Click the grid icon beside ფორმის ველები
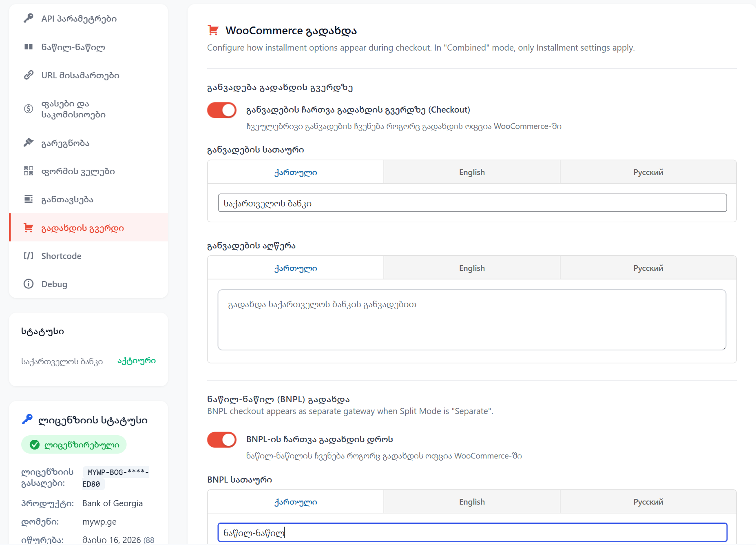 pyautogui.click(x=28, y=171)
